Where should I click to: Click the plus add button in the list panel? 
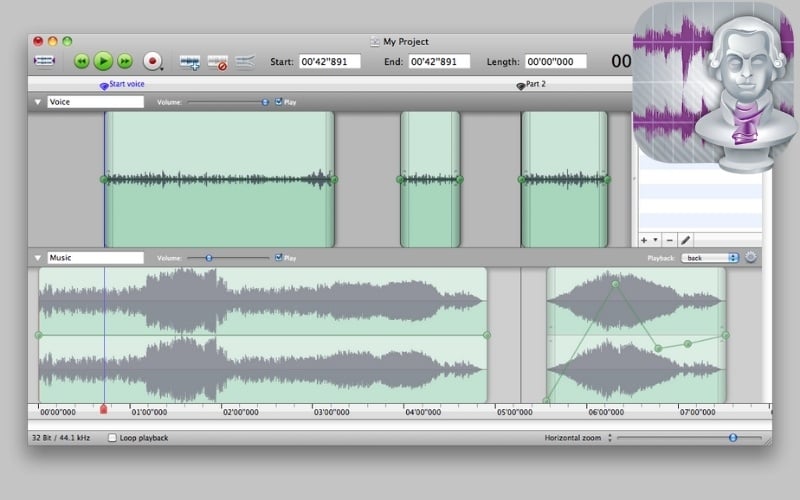[x=644, y=240]
